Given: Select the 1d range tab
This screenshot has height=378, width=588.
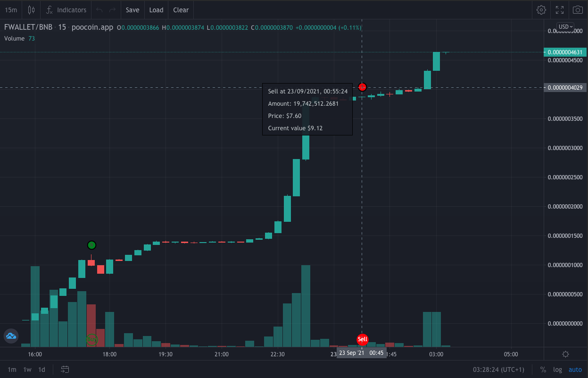Looking at the screenshot, I should pos(42,370).
